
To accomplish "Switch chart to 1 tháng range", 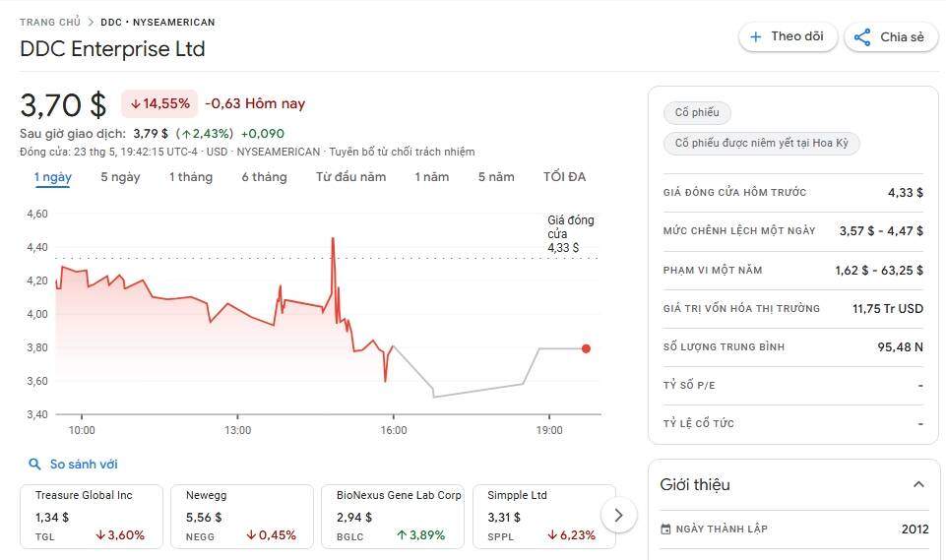I will (191, 177).
